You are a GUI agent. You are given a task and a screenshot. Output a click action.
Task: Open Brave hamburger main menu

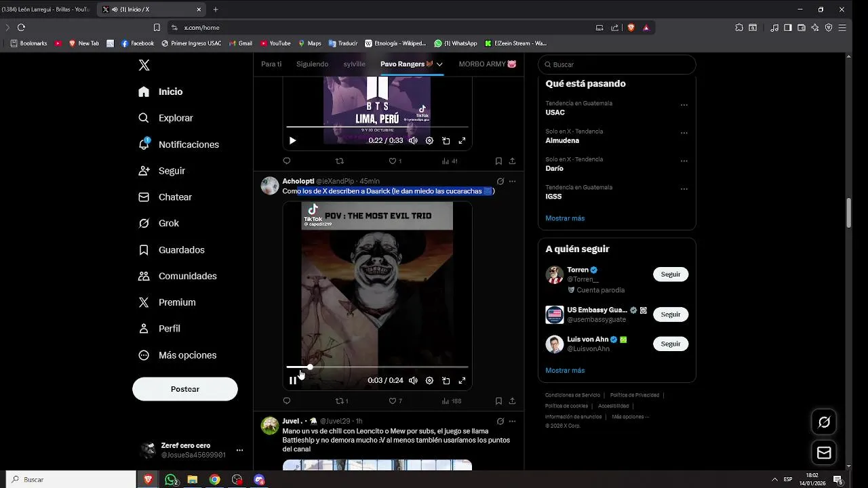point(842,28)
